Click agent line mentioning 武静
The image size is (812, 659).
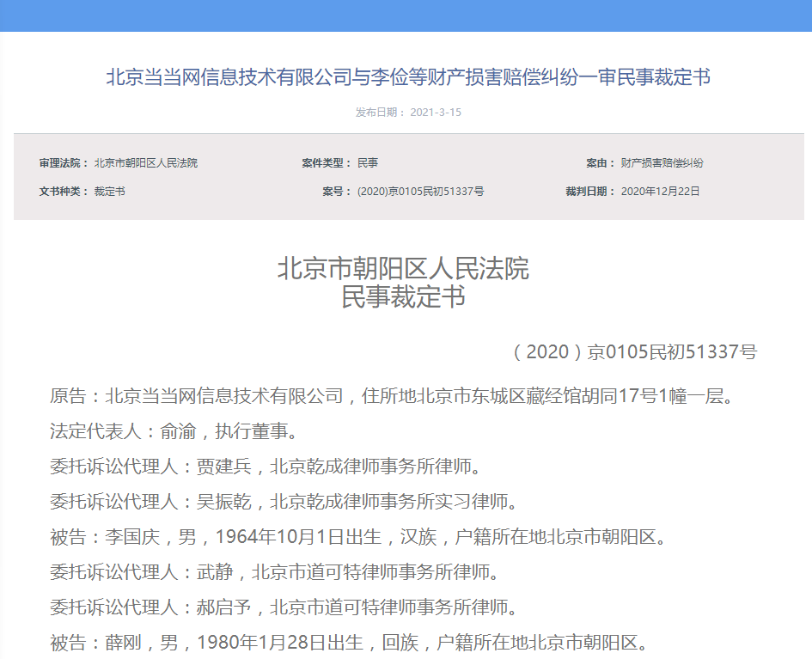pos(275,572)
